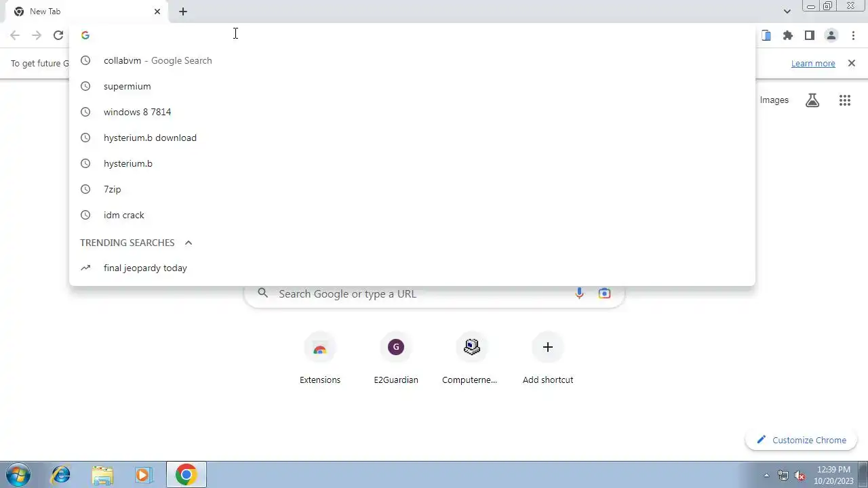The width and height of the screenshot is (868, 488).
Task: Open Windows Media Player from taskbar
Action: (143, 474)
